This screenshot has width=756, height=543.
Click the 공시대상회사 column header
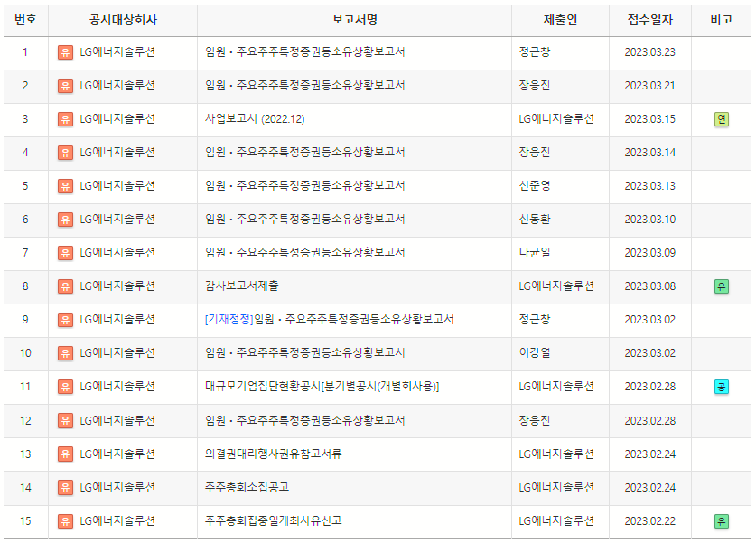pyautogui.click(x=123, y=20)
